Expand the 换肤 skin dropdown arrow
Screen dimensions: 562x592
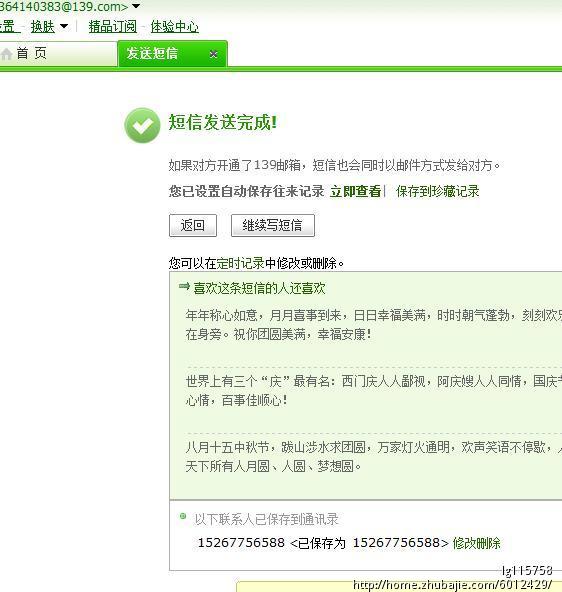[64, 26]
